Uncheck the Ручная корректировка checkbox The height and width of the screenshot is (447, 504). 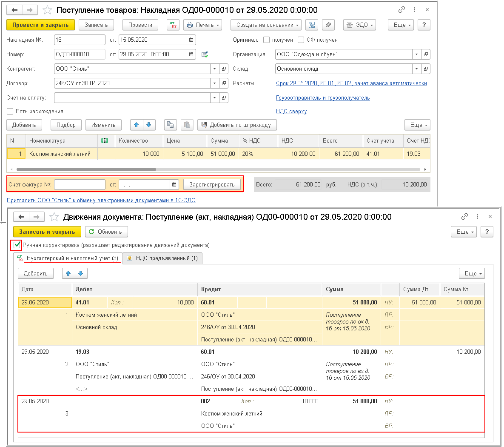[x=17, y=245]
